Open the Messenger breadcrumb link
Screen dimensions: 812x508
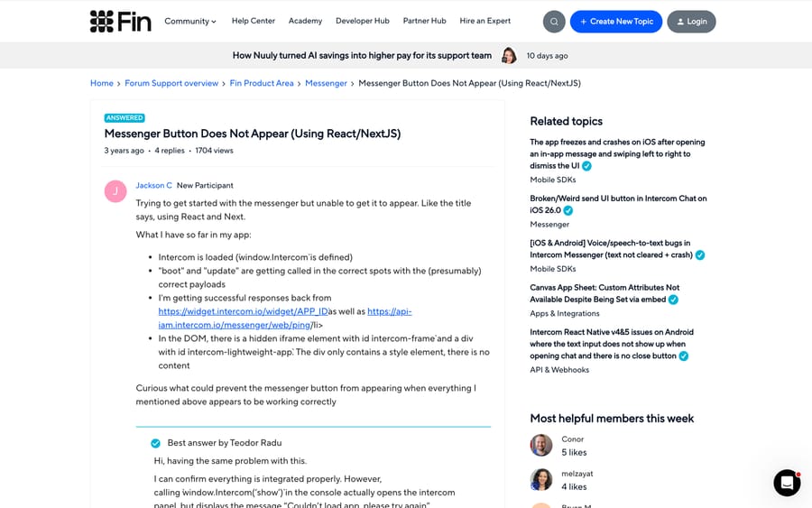[326, 83]
